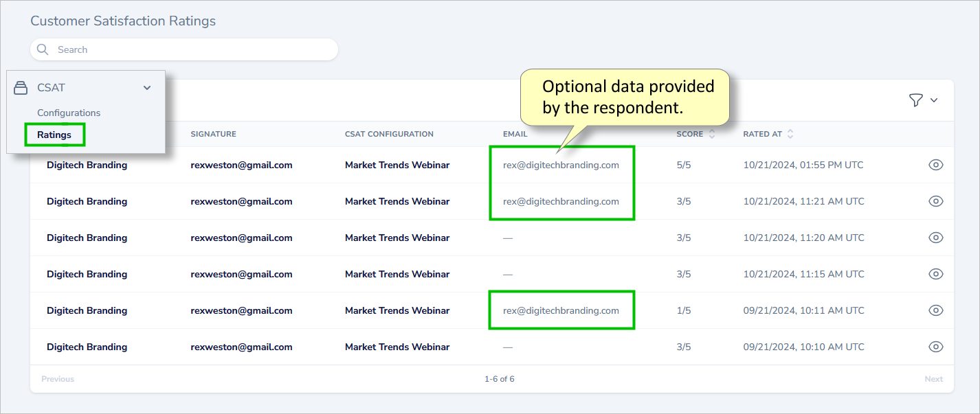This screenshot has height=414, width=980.
Task: Click the Previous pagination link
Action: pos(57,379)
